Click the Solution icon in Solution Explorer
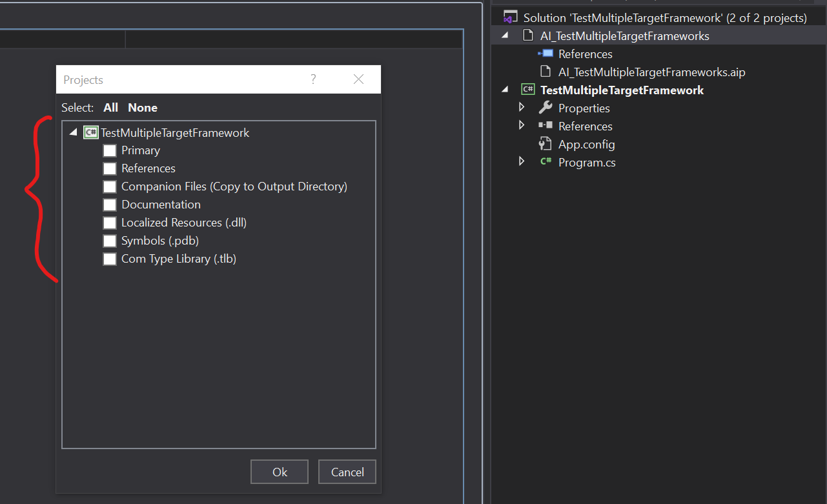 coord(511,17)
